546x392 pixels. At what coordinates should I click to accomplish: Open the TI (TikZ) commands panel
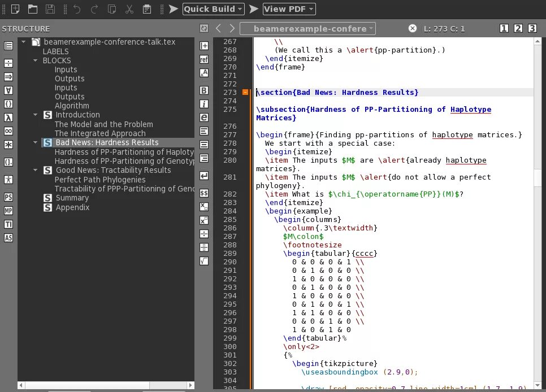pos(8,224)
